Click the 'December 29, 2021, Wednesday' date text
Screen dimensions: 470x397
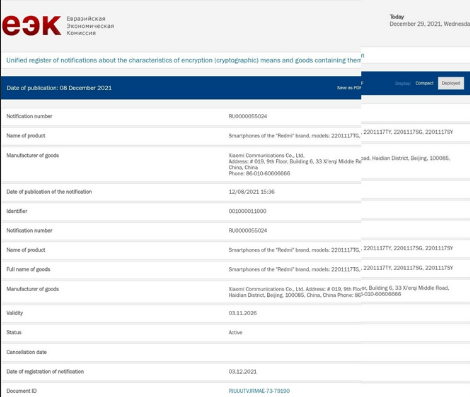(430, 24)
